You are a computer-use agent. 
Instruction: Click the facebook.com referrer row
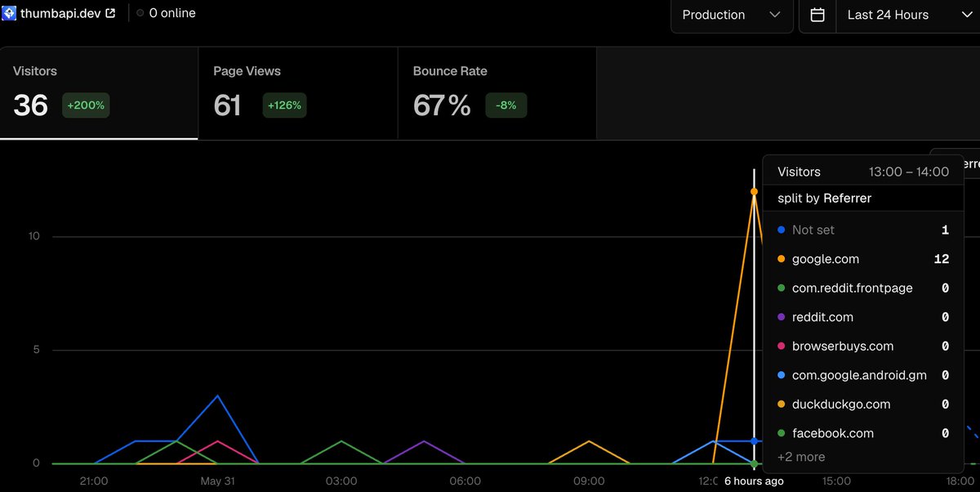(x=863, y=433)
